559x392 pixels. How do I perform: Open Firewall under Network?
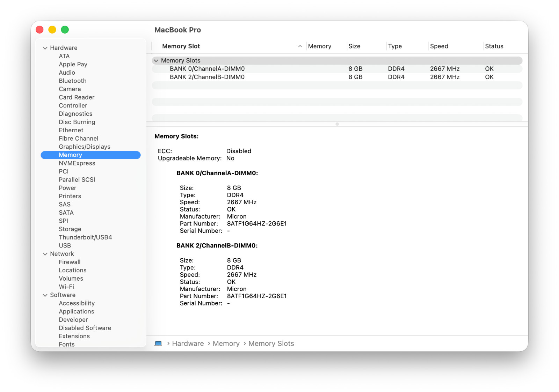click(x=70, y=262)
